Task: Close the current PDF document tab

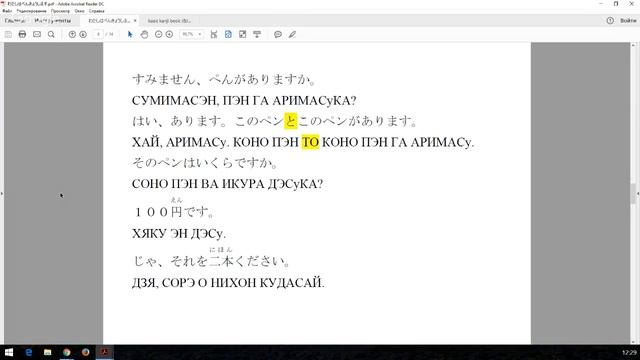Action: [135, 20]
